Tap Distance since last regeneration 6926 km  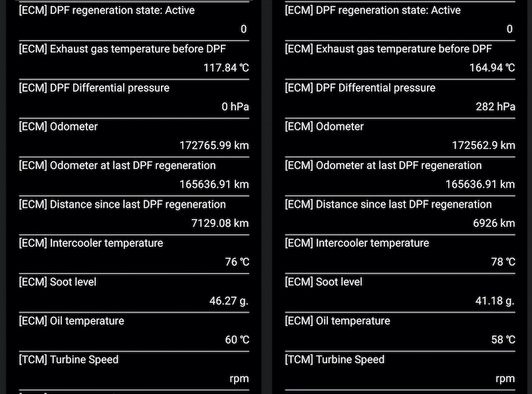coord(400,216)
